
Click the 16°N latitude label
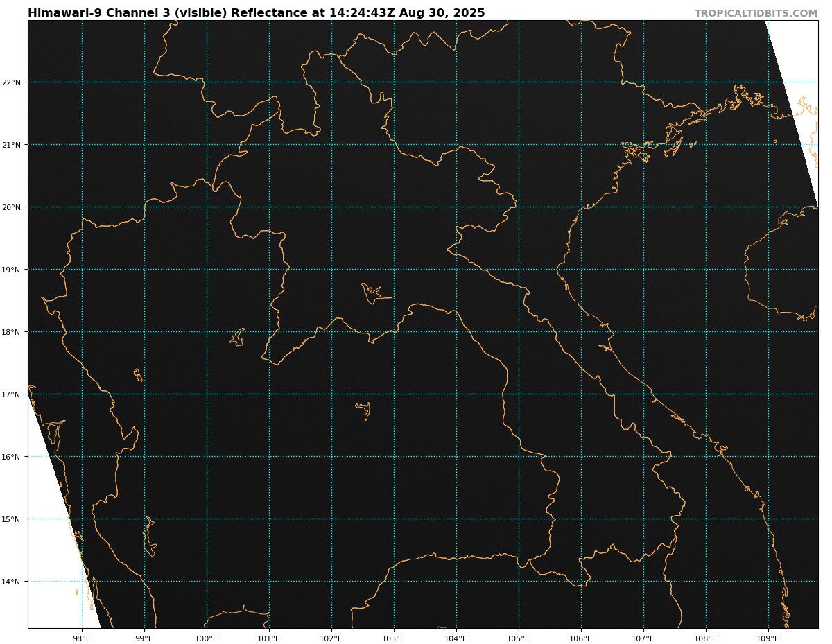[12, 457]
